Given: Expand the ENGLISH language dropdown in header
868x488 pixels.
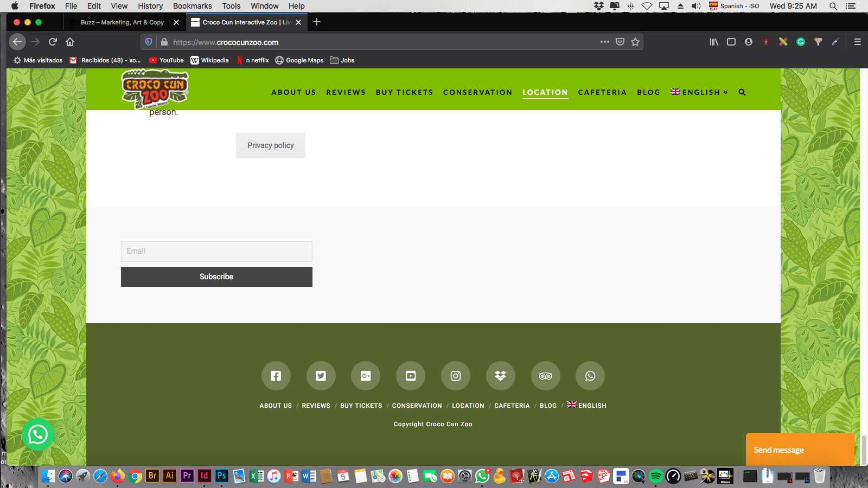Looking at the screenshot, I should coord(699,93).
